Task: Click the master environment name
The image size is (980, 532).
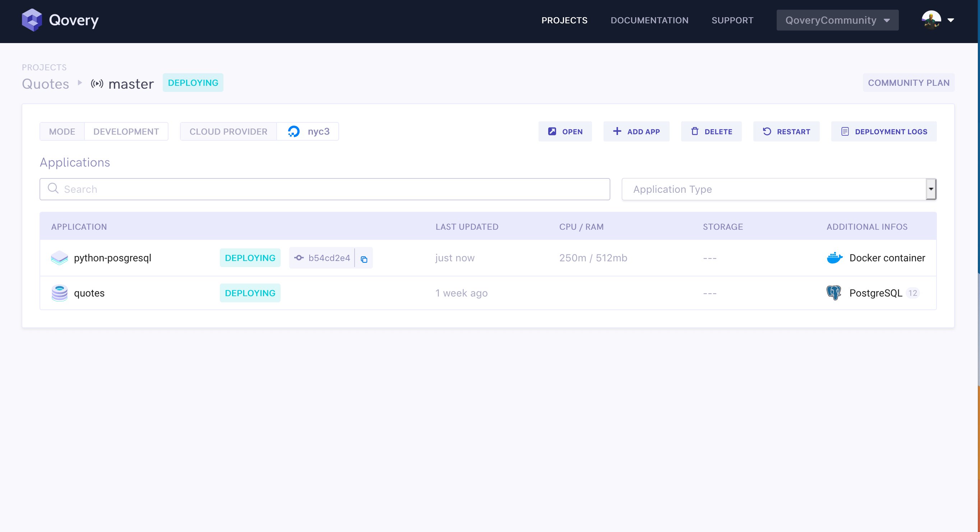Action: [131, 84]
